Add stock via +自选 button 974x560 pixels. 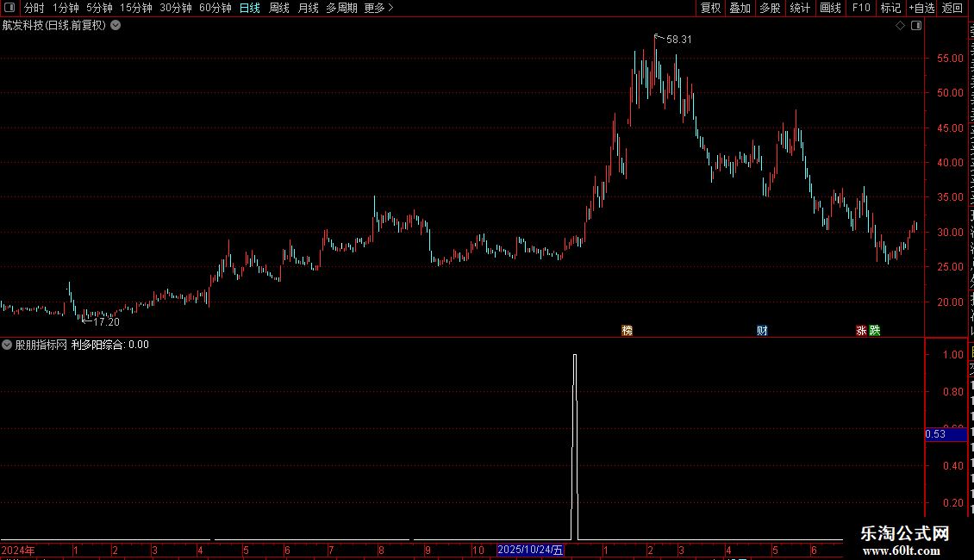921,8
